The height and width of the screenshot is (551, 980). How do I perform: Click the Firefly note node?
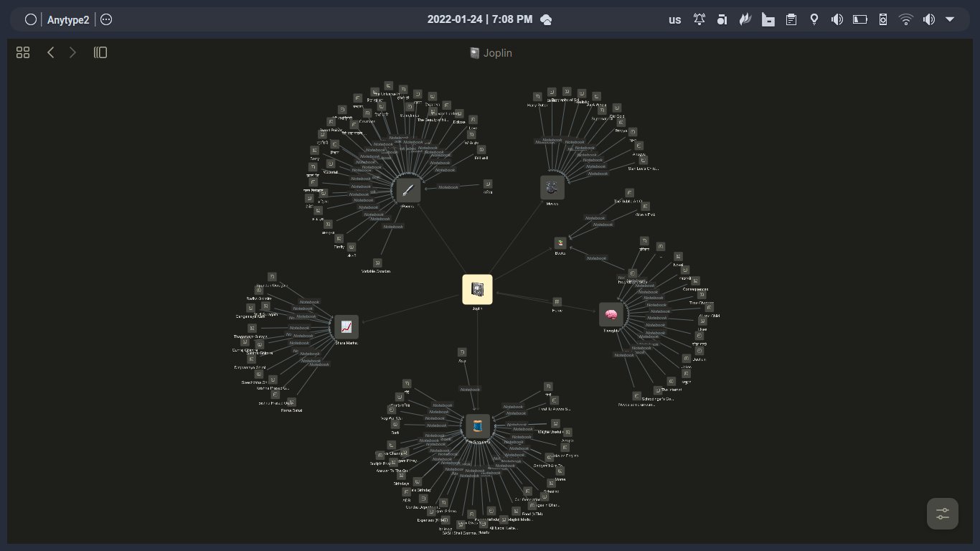pyautogui.click(x=339, y=238)
